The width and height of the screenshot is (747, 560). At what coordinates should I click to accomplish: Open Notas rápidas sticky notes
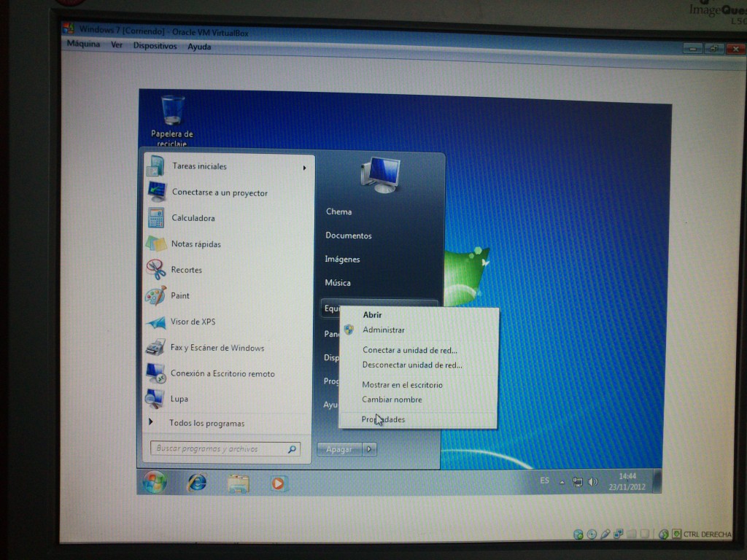tap(196, 244)
